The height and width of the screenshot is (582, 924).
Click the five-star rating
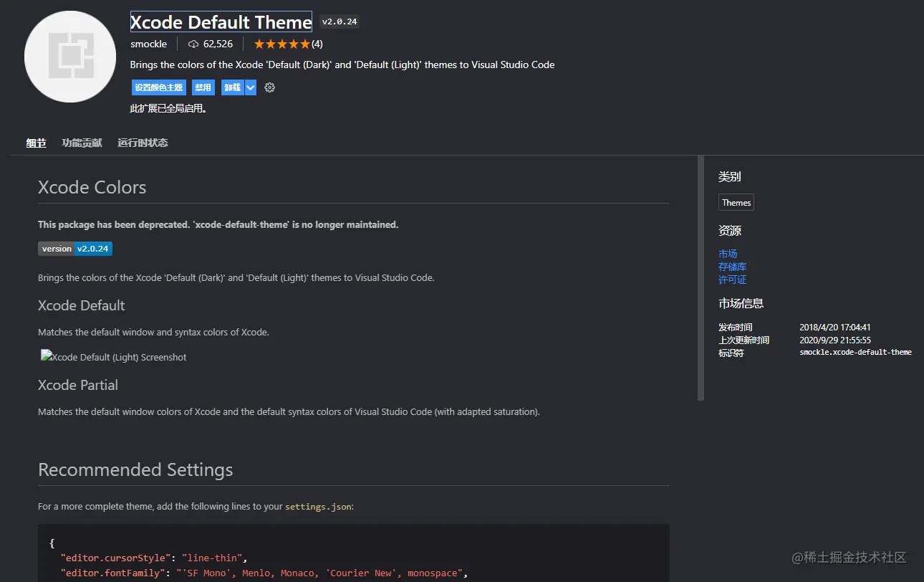pyautogui.click(x=281, y=44)
